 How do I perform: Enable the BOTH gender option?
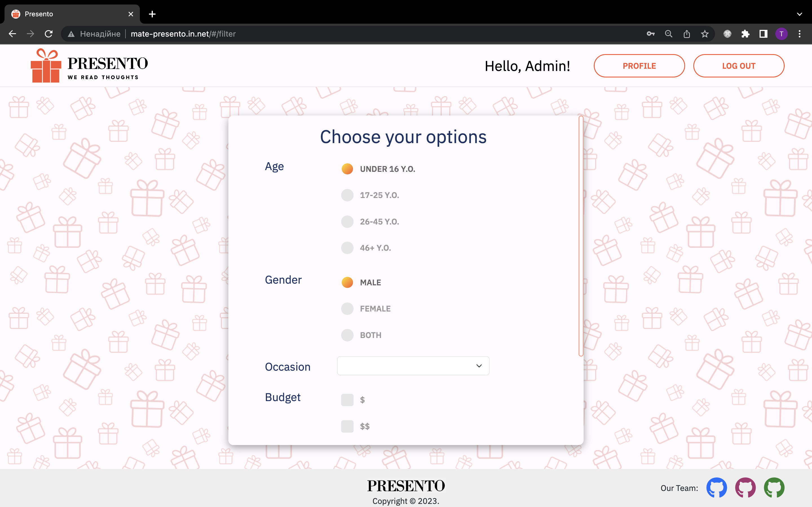click(x=347, y=335)
